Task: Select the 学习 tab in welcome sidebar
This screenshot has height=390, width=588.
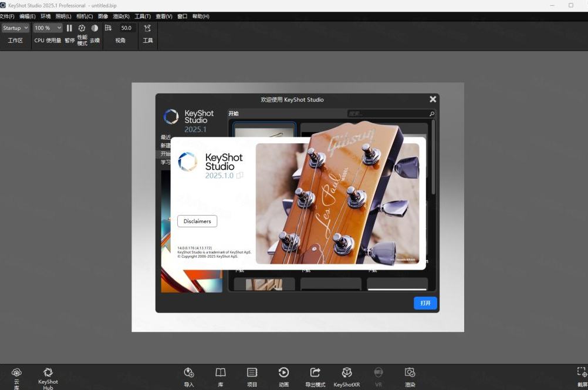Action: click(x=165, y=162)
